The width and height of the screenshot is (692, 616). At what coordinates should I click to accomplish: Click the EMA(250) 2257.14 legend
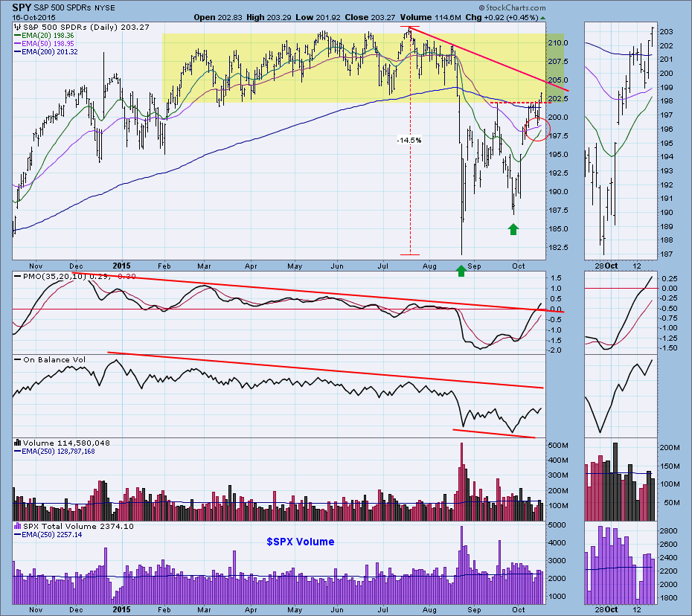48,535
